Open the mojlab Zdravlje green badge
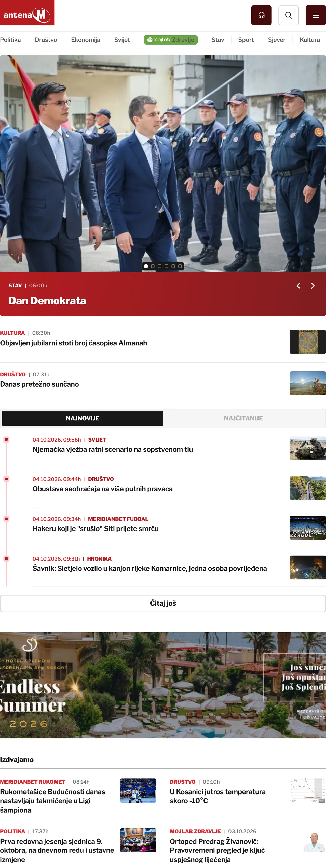This screenshot has width=326, height=868. [x=171, y=40]
